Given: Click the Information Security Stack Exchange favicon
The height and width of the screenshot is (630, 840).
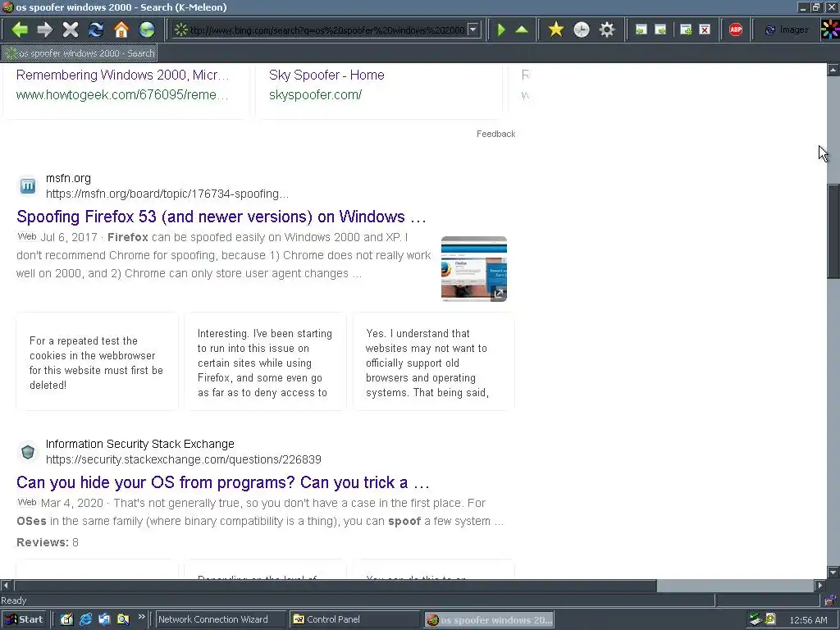Looking at the screenshot, I should 28,452.
